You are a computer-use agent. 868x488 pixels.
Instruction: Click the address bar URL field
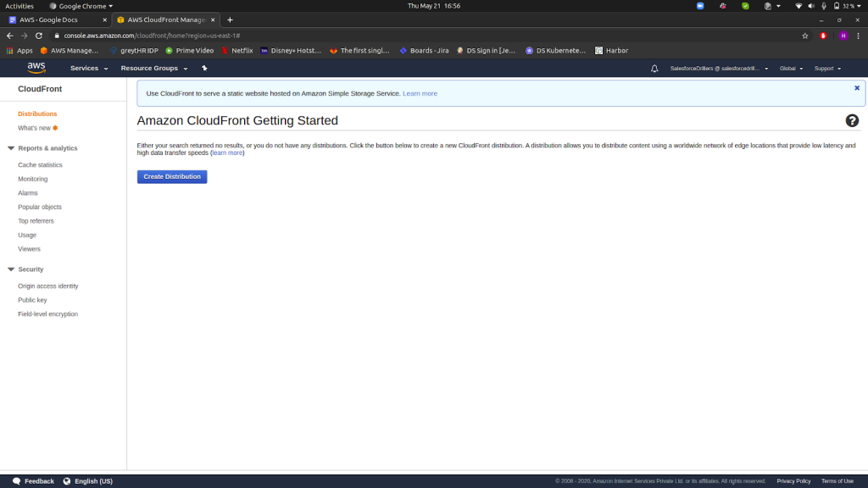pyautogui.click(x=424, y=36)
